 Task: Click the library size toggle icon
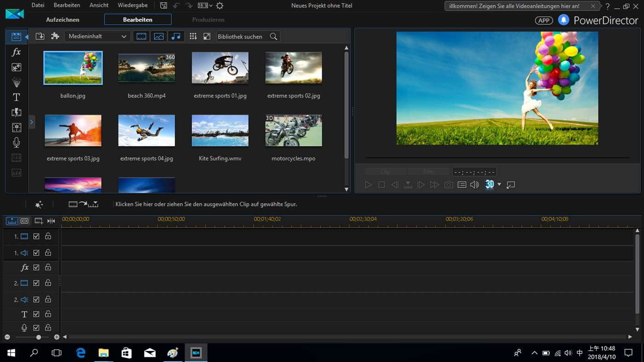(x=207, y=36)
